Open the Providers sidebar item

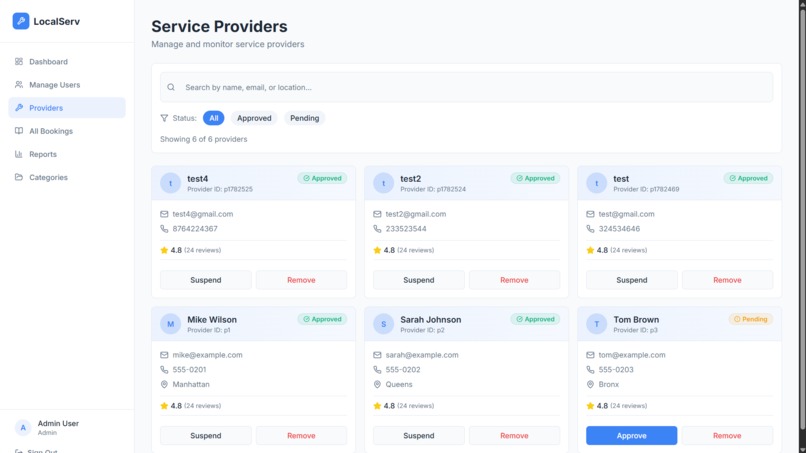[67, 108]
